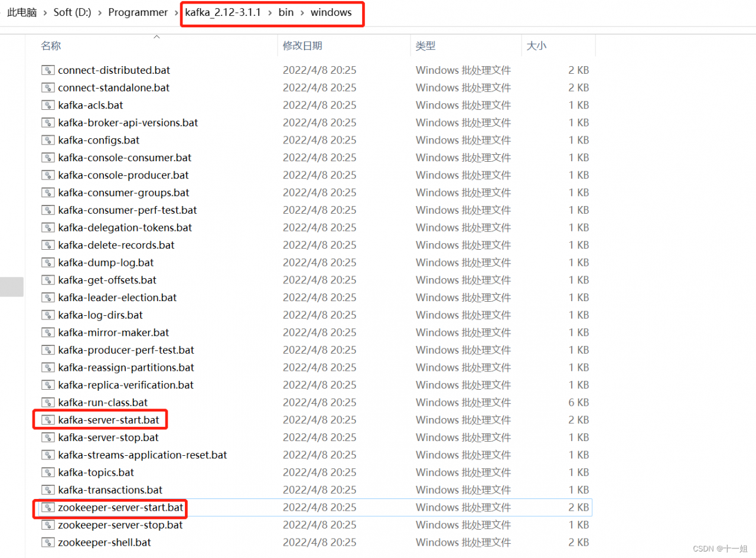
Task: Select the file name kafka-acls.bat
Action: 90,105
